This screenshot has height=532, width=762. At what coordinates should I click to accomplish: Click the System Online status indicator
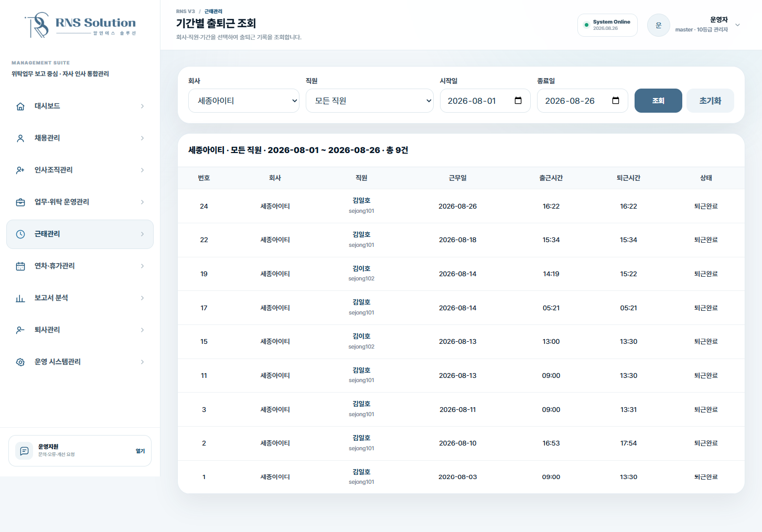(607, 25)
